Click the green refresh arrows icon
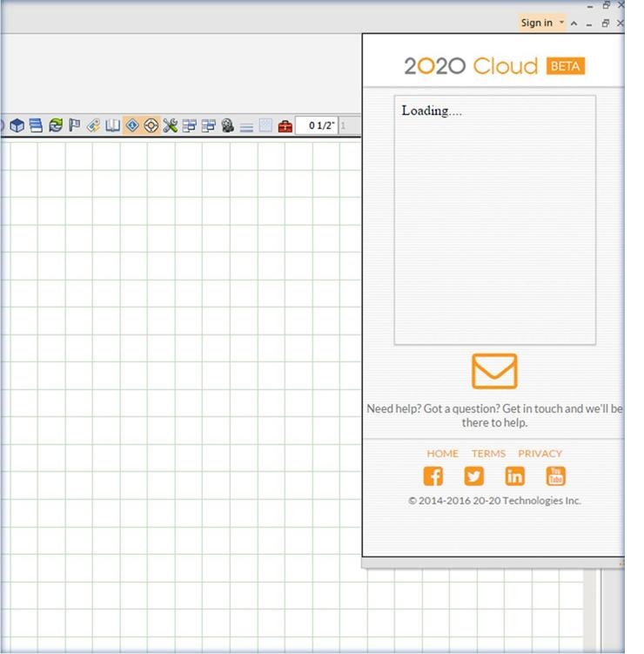Screen dimensions: 644x654 (56, 125)
